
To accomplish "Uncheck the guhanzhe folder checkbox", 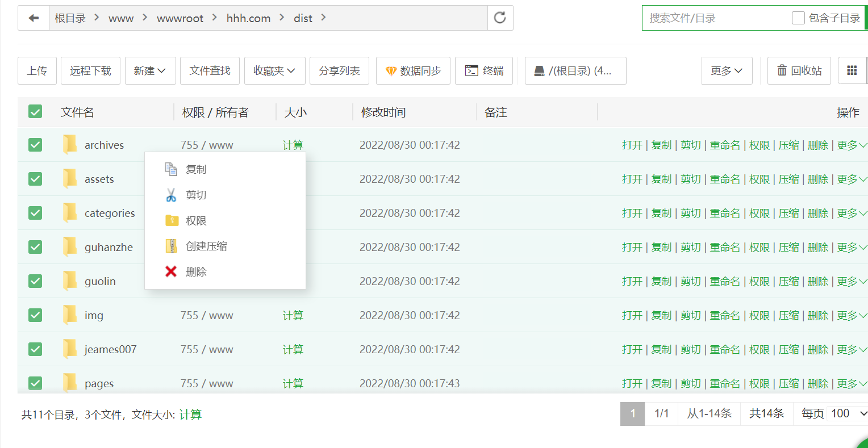I will click(x=35, y=247).
